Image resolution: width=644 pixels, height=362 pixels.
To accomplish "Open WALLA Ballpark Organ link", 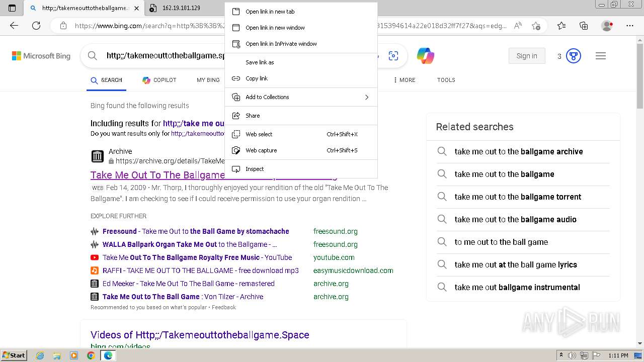I will tap(190, 244).
